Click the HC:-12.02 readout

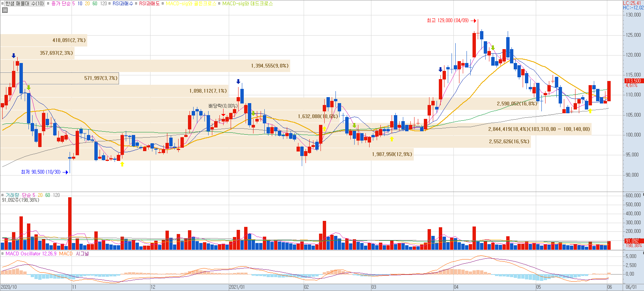coord(634,7)
